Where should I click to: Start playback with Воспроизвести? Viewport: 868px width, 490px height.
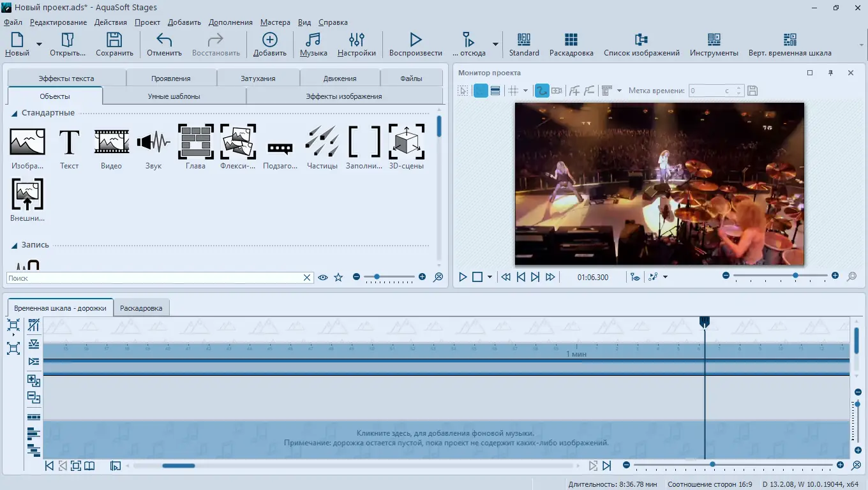click(415, 45)
